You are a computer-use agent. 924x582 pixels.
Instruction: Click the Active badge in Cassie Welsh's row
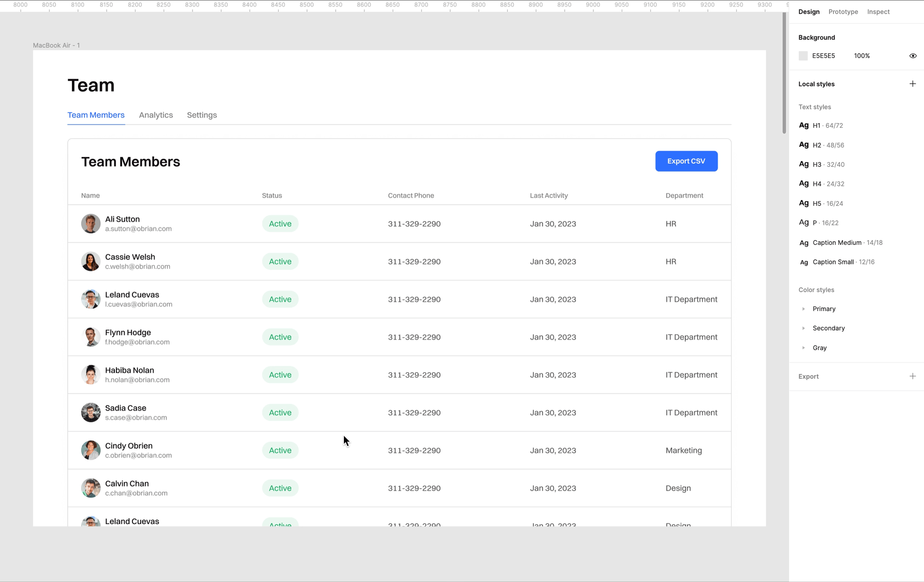[x=280, y=261]
